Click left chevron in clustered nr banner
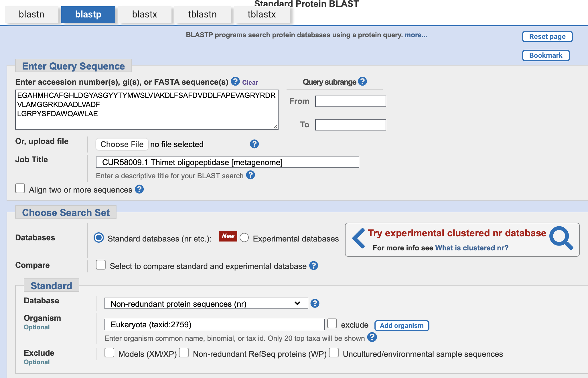 pos(358,238)
